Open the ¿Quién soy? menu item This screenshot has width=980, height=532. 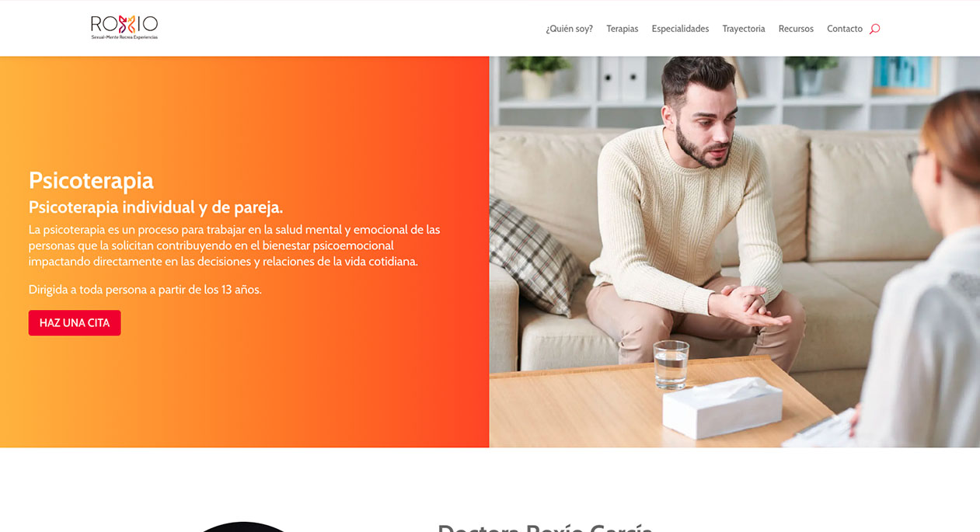[569, 29]
